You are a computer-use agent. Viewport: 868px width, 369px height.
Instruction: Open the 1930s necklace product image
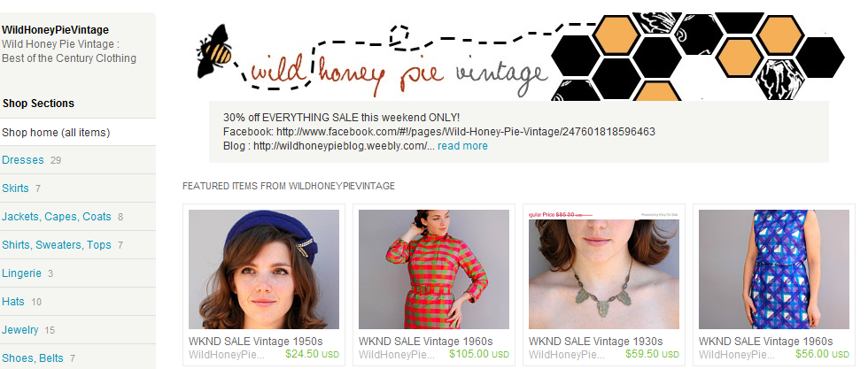click(603, 269)
